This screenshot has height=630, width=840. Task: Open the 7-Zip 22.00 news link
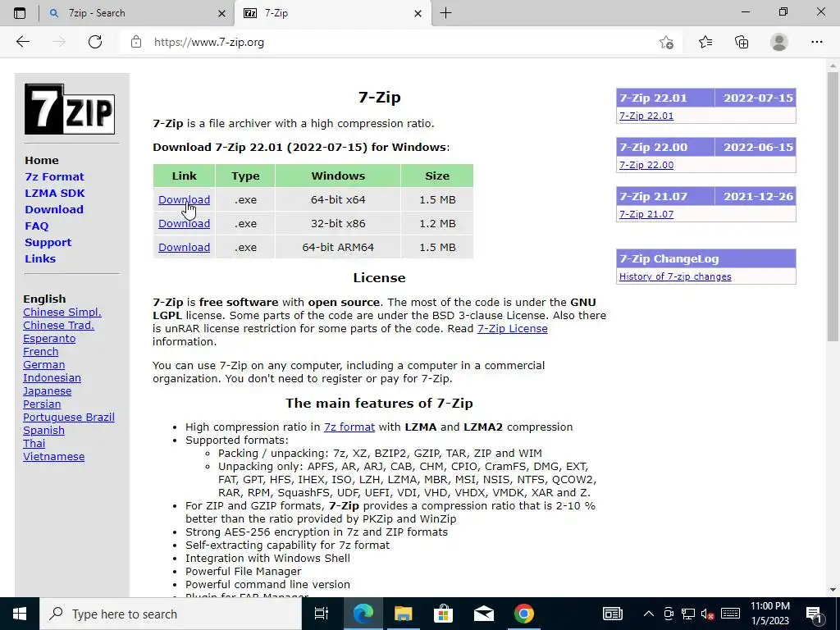[646, 165]
